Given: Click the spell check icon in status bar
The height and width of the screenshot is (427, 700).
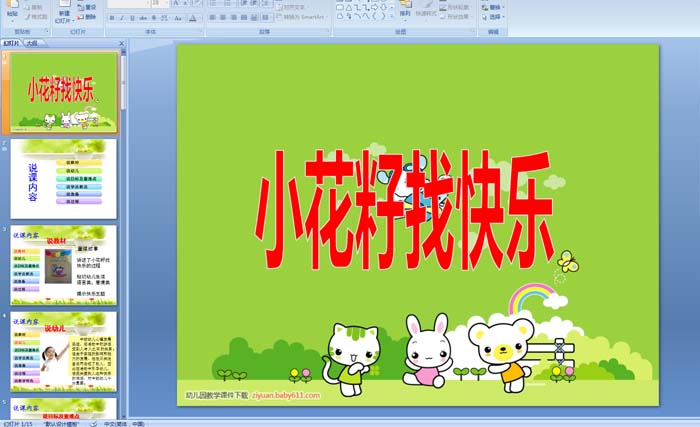Looking at the screenshot, I should [93, 423].
